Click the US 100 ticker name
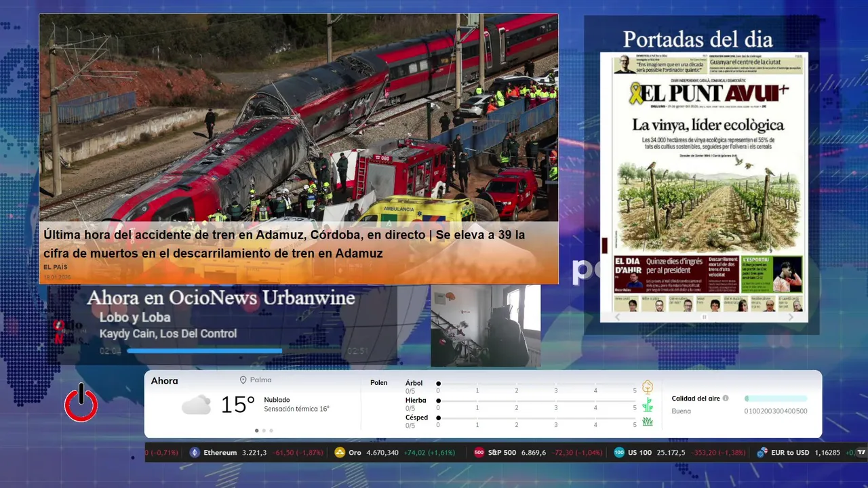The height and width of the screenshot is (488, 868). pos(639,453)
